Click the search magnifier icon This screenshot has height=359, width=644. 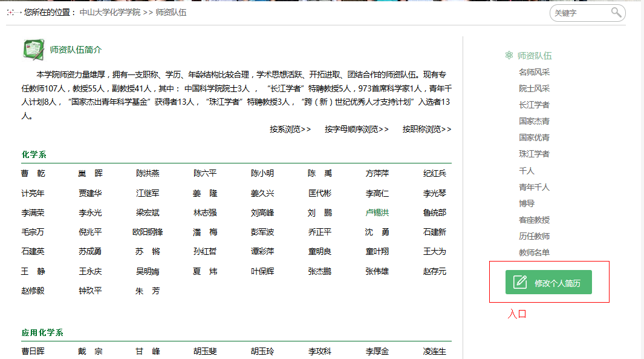tap(616, 13)
